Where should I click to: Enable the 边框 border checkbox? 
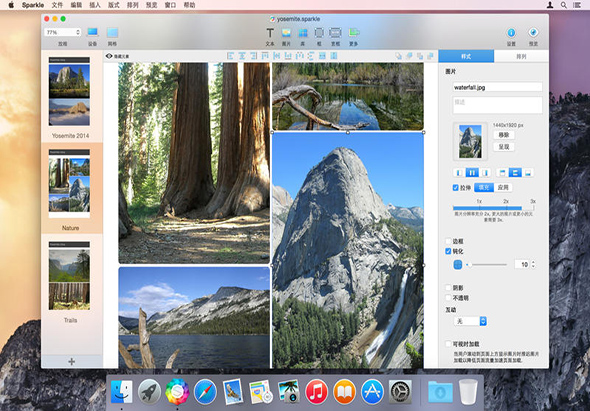click(x=448, y=241)
